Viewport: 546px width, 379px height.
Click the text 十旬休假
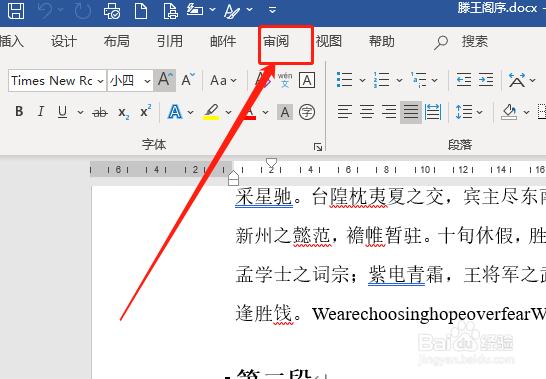tap(475, 235)
